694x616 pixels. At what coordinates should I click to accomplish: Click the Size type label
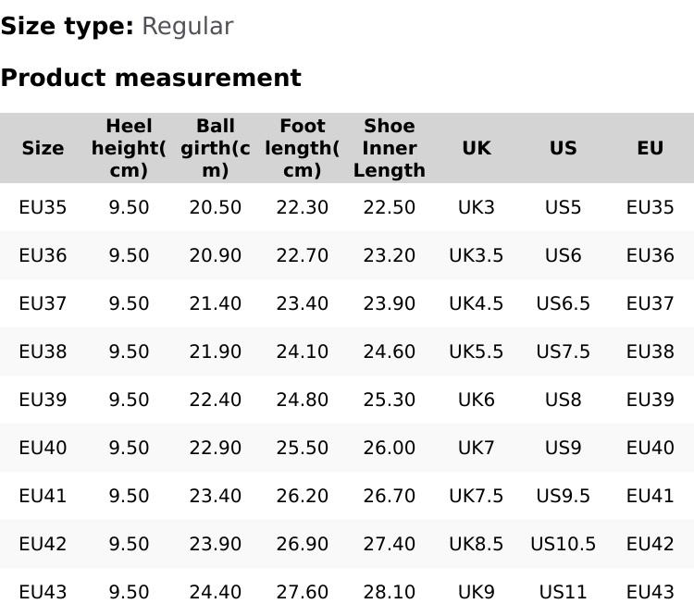67,26
